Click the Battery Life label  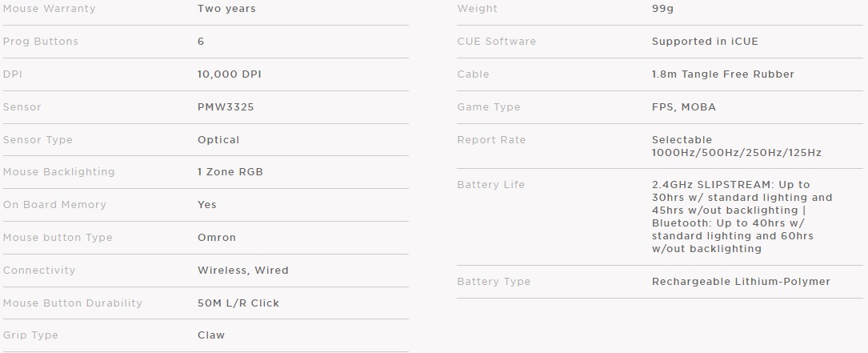[491, 185]
